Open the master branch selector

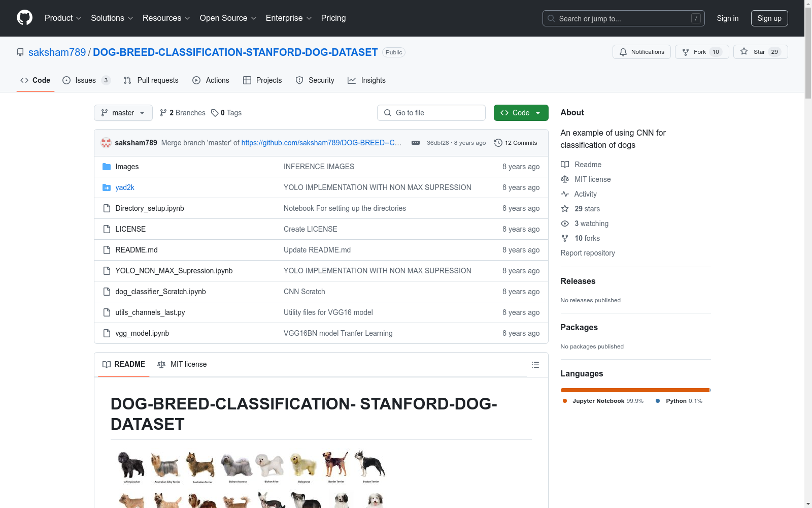123,113
